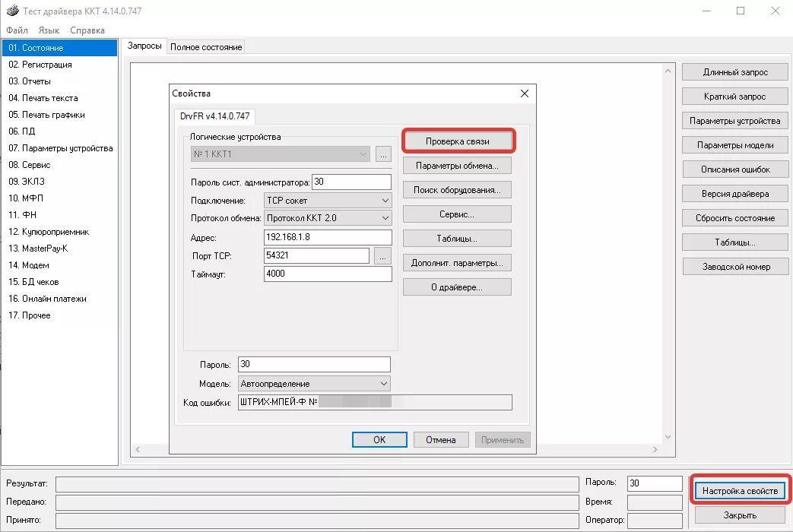Confirm dialog with OK button
This screenshot has width=793, height=532.
tap(379, 439)
